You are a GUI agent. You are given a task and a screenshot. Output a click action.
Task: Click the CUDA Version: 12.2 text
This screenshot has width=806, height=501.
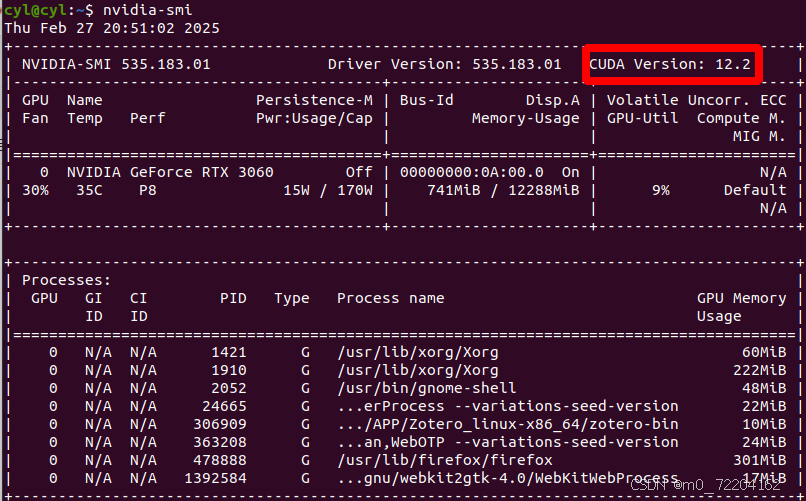coord(670,64)
